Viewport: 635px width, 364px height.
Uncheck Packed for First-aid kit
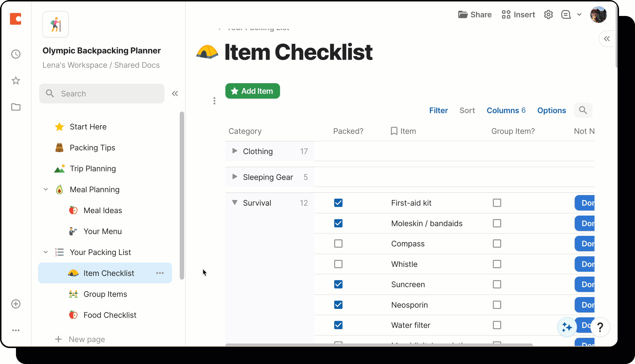click(338, 203)
